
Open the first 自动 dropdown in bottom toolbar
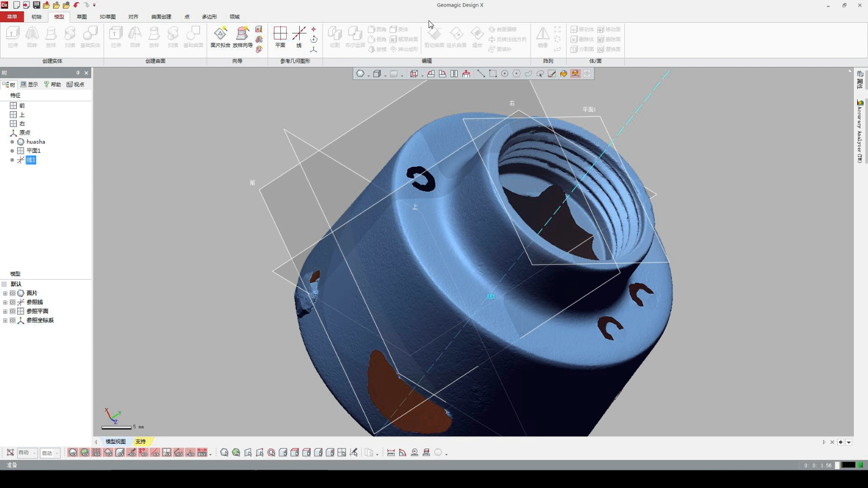tap(27, 453)
